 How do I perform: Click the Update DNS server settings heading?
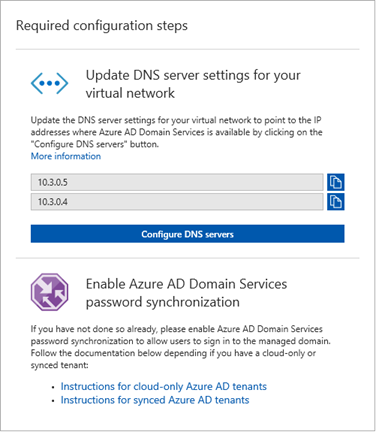pyautogui.click(x=193, y=84)
